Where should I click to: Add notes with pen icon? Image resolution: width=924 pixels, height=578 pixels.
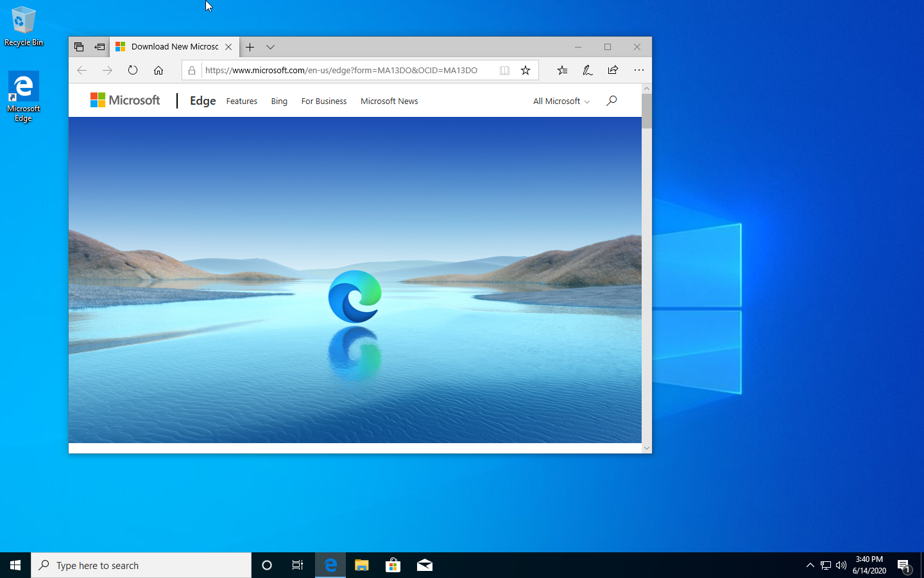(x=587, y=70)
